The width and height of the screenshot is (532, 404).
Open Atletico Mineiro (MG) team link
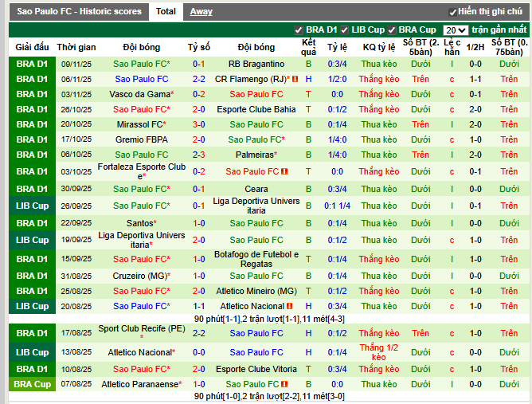(256, 291)
